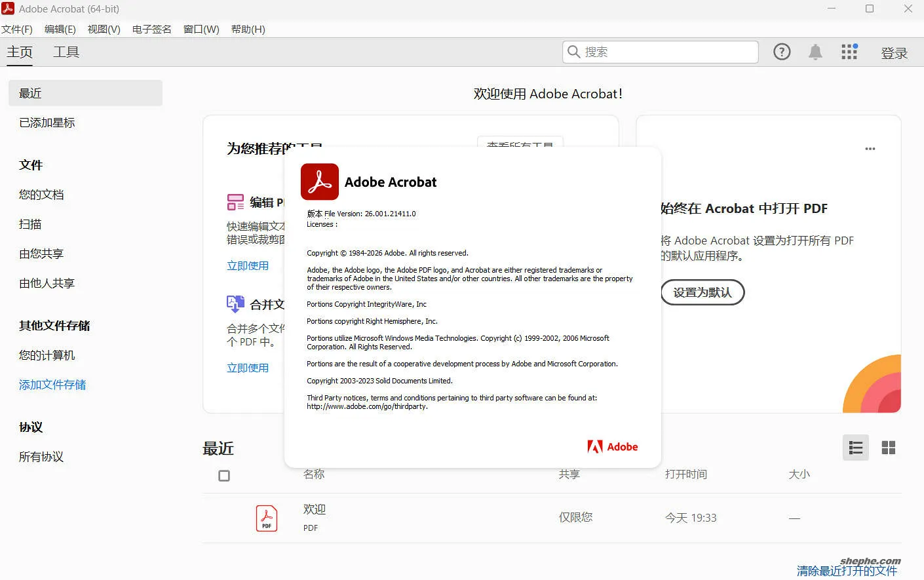Open the Help question mark icon

pos(782,52)
